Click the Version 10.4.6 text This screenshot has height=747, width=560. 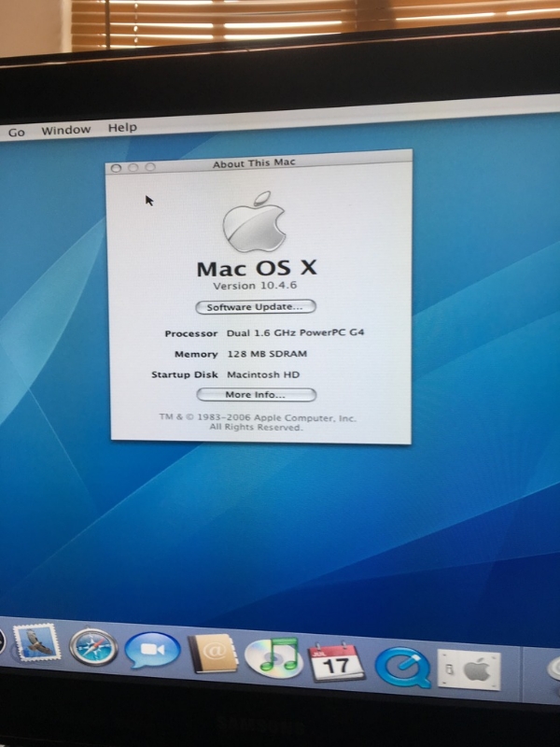[x=255, y=286]
